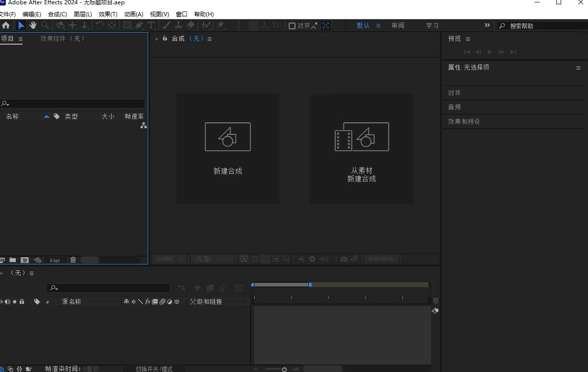
Task: Toggle region of interest icon in viewer
Action: 276,259
